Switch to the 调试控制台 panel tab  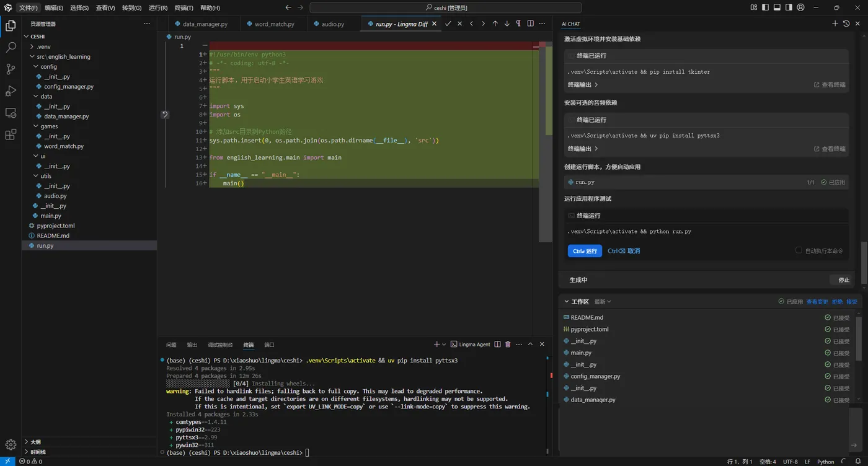point(220,345)
